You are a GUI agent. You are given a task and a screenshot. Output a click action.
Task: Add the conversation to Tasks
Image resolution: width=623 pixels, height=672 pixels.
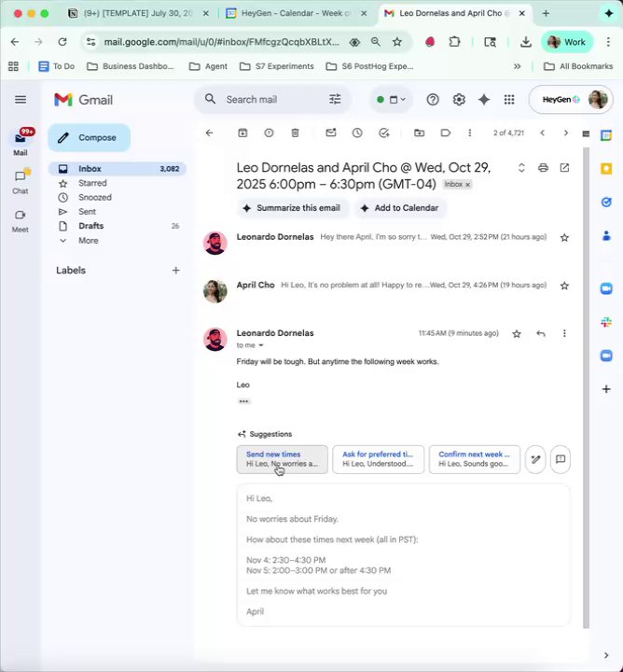[384, 133]
